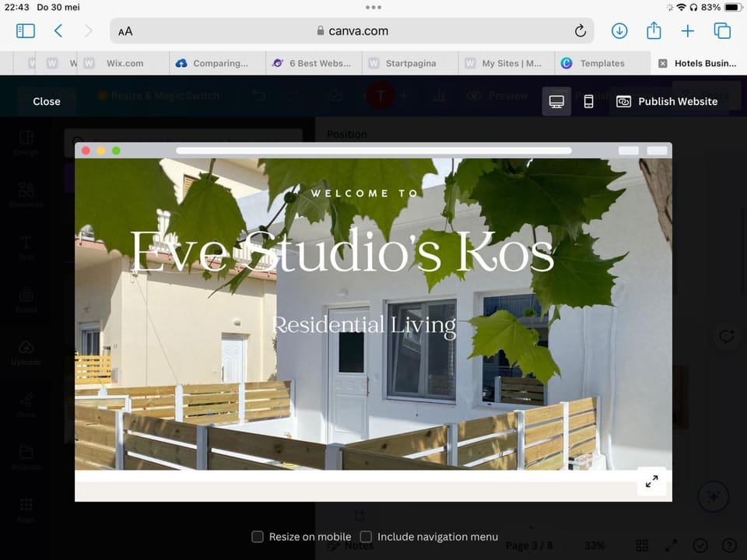Open Safari sidebar panel
Image resolution: width=747 pixels, height=560 pixels.
tap(26, 31)
